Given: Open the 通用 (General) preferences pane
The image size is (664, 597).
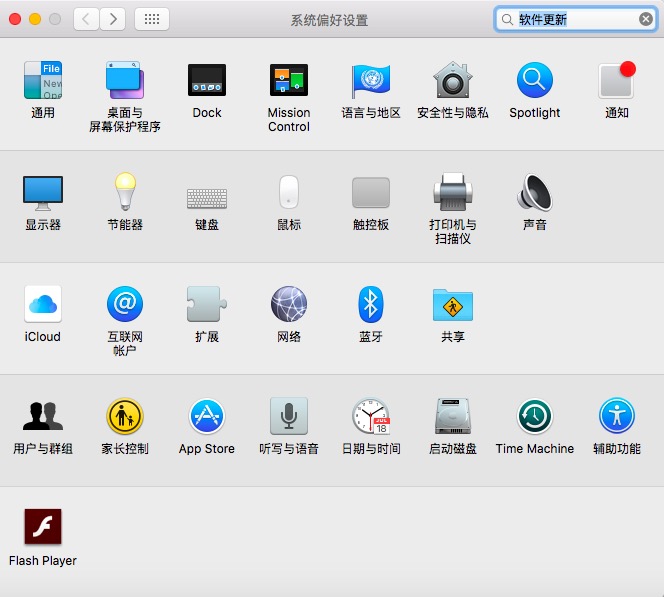Looking at the screenshot, I should click(43, 81).
